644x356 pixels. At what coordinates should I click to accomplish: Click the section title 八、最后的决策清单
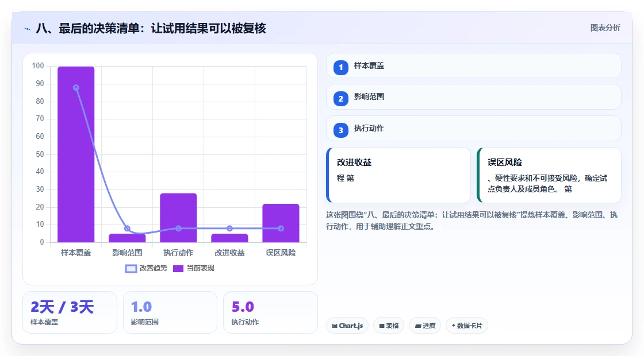[x=151, y=28]
